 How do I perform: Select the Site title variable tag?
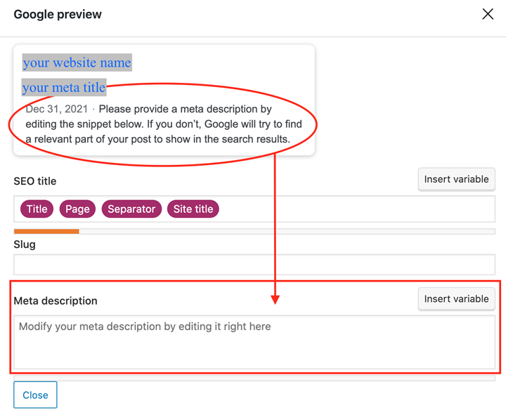(193, 209)
